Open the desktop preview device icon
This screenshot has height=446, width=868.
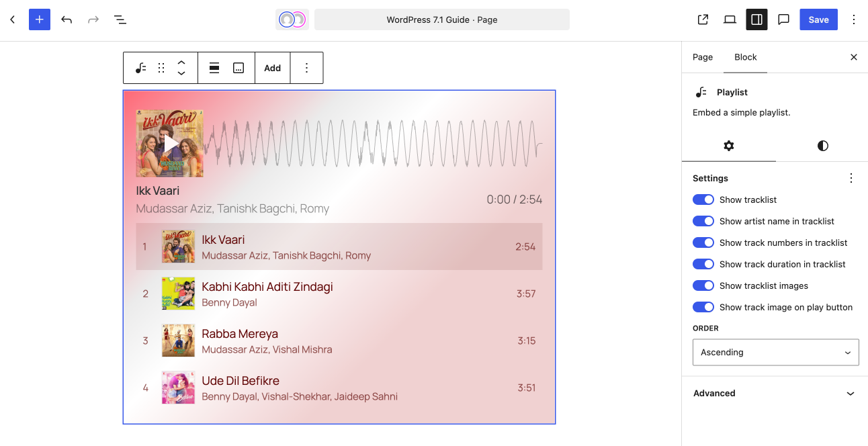click(730, 19)
